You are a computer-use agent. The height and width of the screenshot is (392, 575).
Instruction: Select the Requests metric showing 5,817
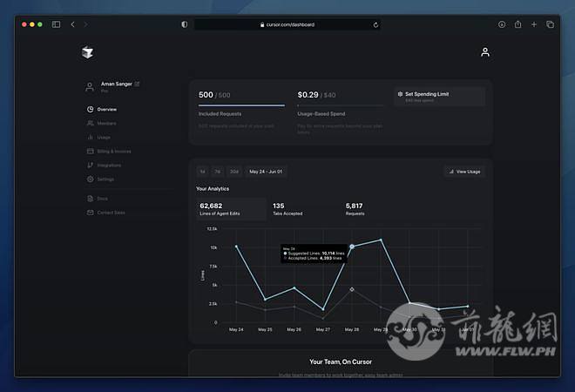[355, 209]
